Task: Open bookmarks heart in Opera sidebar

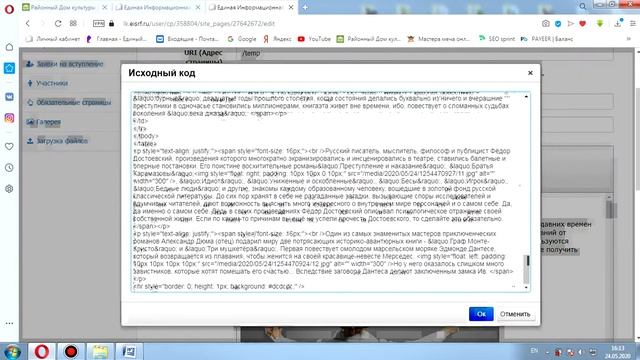Action: point(9,147)
